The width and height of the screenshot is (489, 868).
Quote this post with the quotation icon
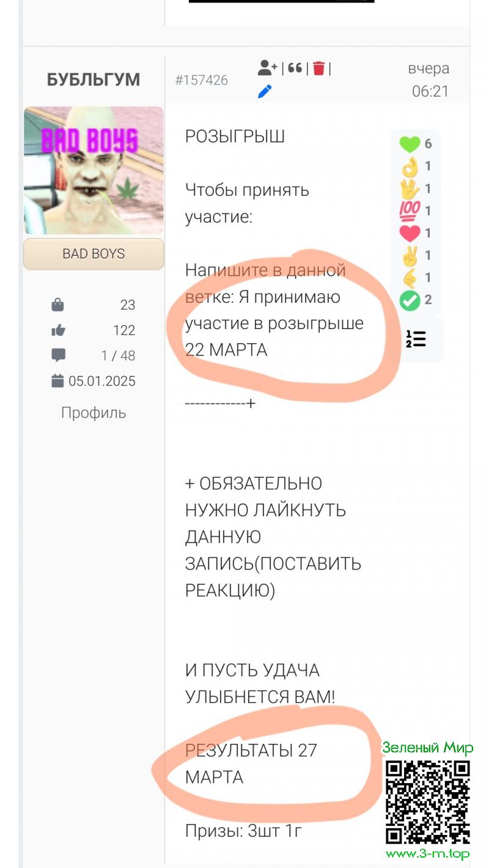coord(295,68)
